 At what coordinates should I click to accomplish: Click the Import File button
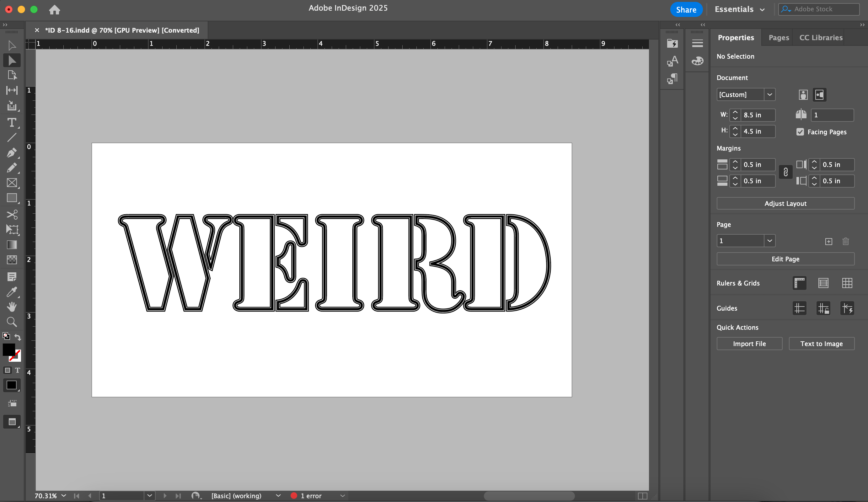[749, 344]
